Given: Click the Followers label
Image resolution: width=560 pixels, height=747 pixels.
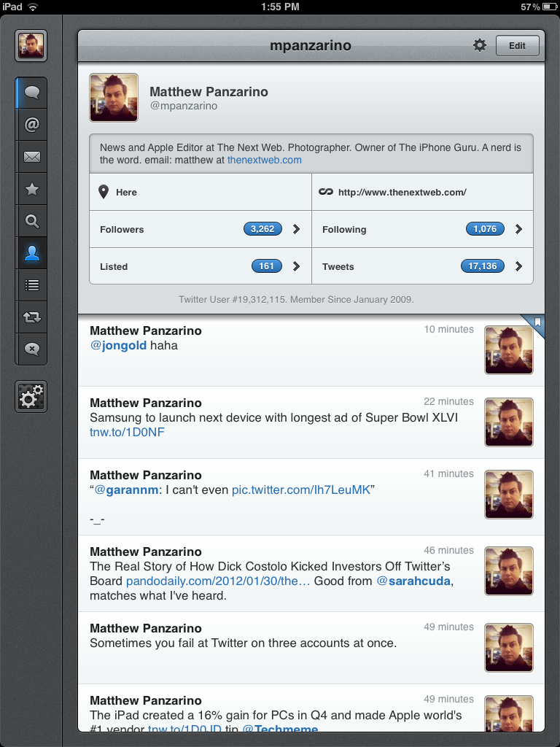Looking at the screenshot, I should (122, 230).
